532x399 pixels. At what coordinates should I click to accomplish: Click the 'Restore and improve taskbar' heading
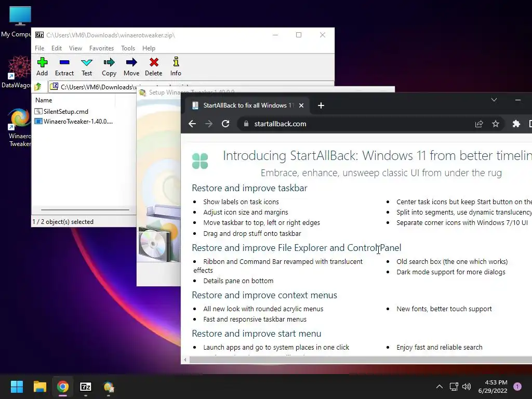[250, 188]
